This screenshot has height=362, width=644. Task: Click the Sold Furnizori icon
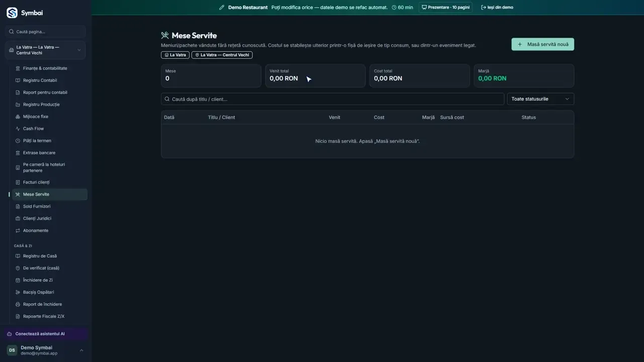(18, 207)
